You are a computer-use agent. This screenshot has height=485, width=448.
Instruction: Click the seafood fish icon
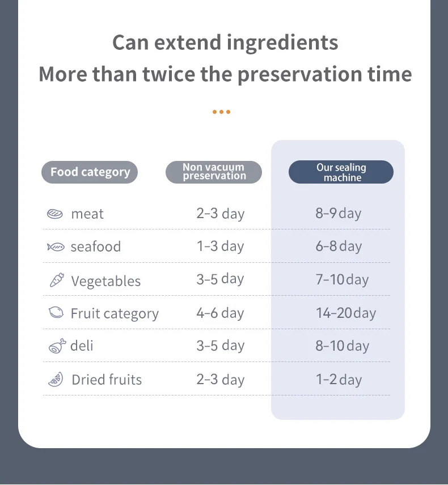tap(56, 247)
